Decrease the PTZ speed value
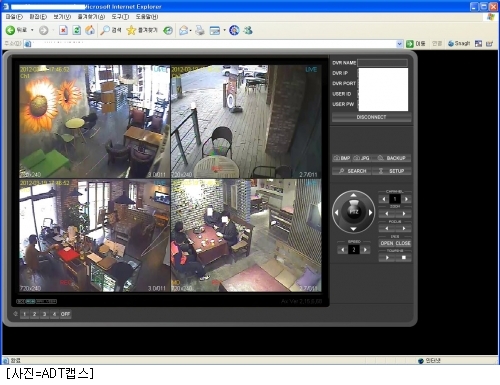Image resolution: width=500 pixels, height=385 pixels. point(342,250)
